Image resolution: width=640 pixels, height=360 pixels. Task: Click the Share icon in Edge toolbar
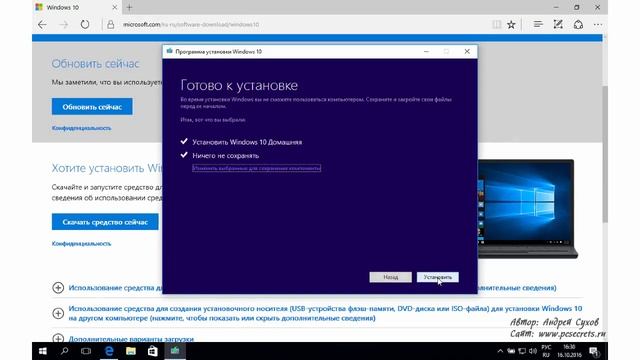[578, 24]
